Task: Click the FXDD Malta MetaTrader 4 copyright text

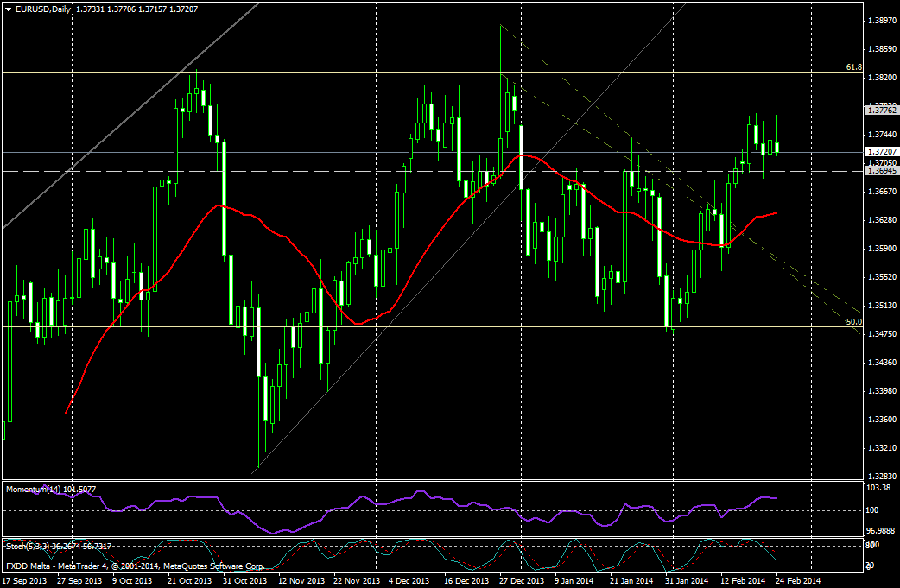Action: pos(134,566)
